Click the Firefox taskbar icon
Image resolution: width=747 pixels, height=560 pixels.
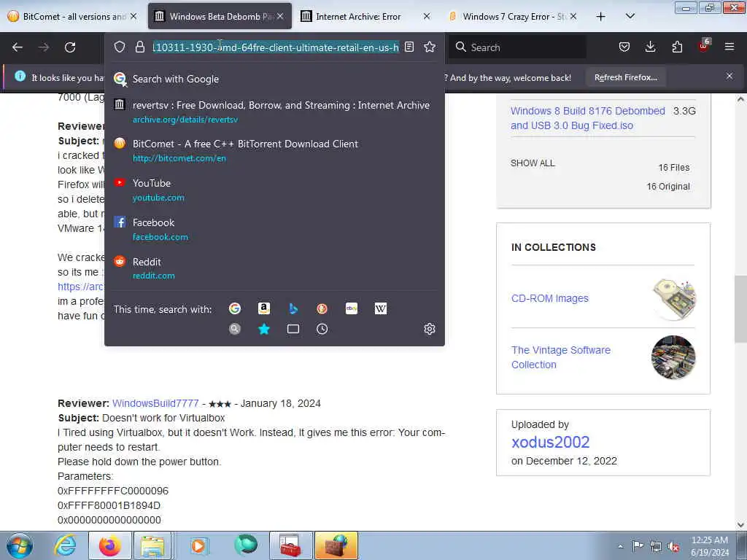[109, 545]
